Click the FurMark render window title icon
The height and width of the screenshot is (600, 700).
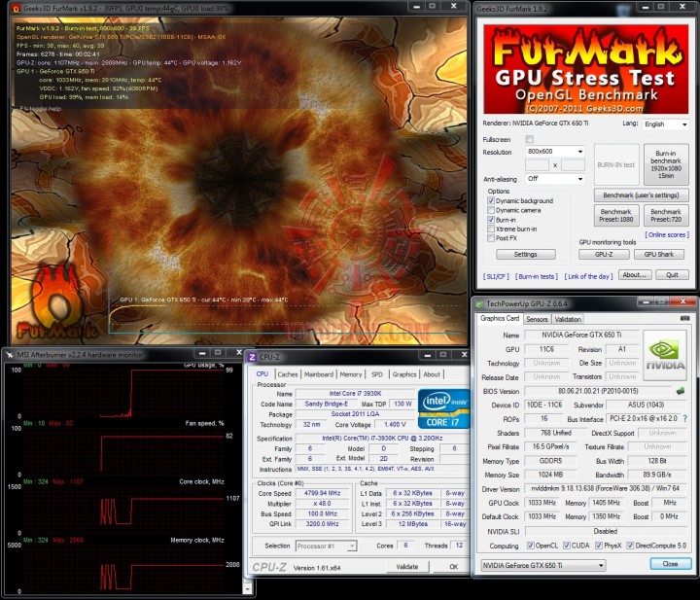pos(16,8)
